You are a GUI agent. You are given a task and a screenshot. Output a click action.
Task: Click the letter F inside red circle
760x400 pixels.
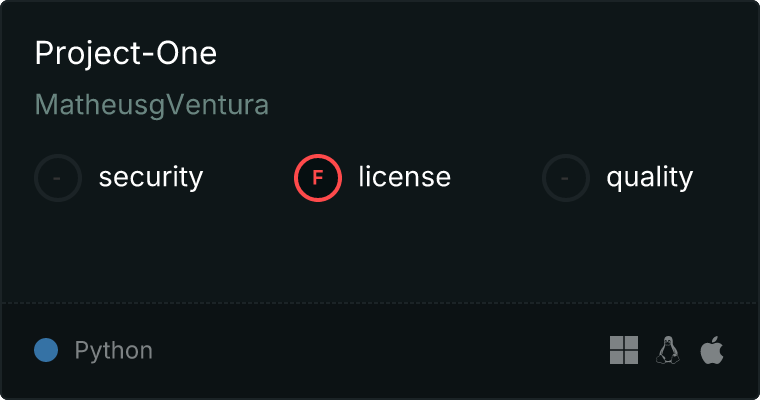(318, 178)
